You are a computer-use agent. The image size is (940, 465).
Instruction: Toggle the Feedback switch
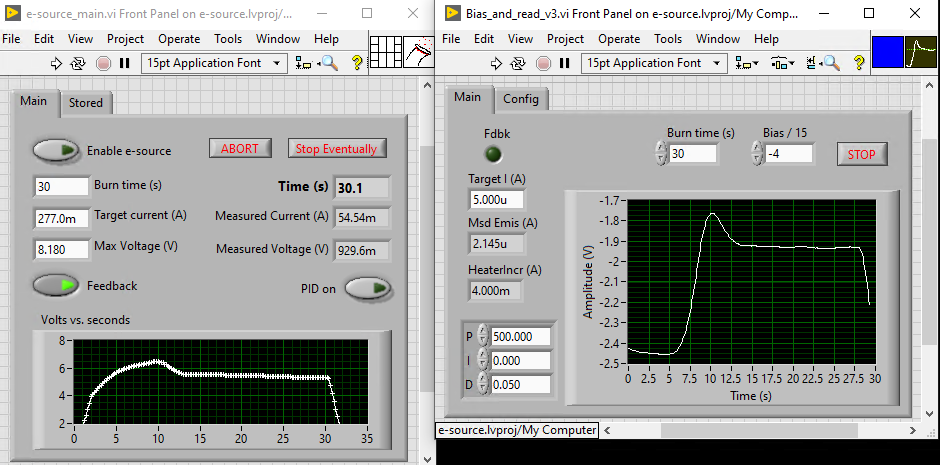pyautogui.click(x=56, y=285)
